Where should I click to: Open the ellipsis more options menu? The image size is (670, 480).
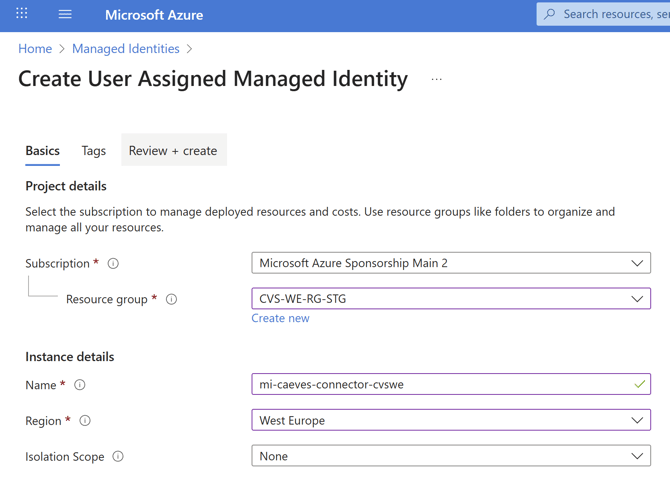(436, 79)
